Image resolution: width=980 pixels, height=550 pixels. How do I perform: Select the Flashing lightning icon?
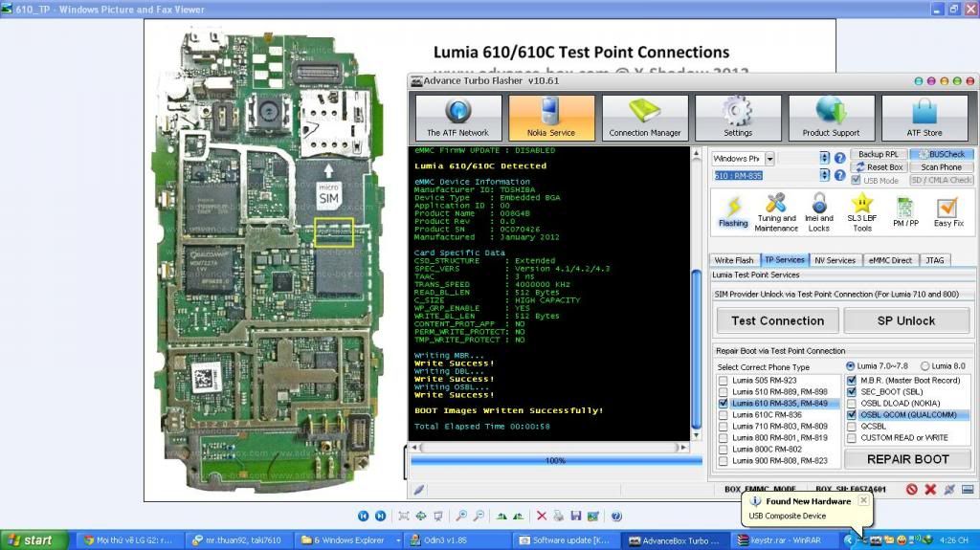click(x=733, y=212)
